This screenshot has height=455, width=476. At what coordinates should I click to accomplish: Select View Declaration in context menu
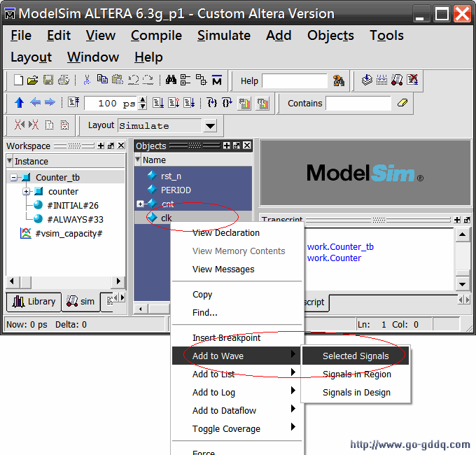click(x=225, y=233)
